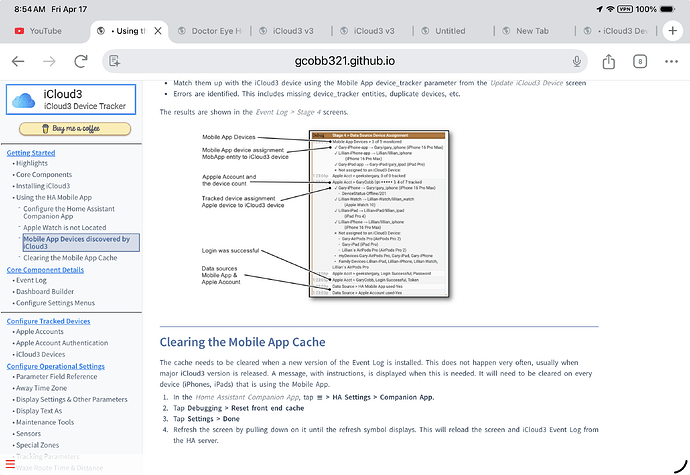Click the iCloud3 cloud logo
Viewport: 690px width, 475px height.
24,100
